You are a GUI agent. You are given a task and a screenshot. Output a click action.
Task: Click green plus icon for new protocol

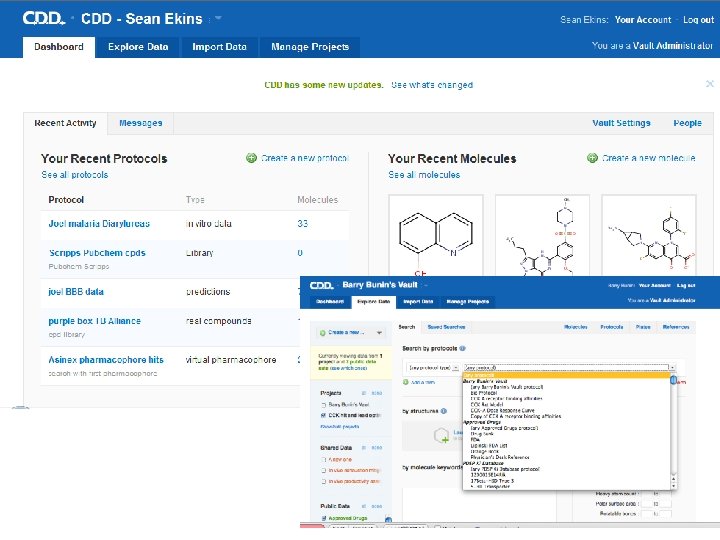(252, 158)
